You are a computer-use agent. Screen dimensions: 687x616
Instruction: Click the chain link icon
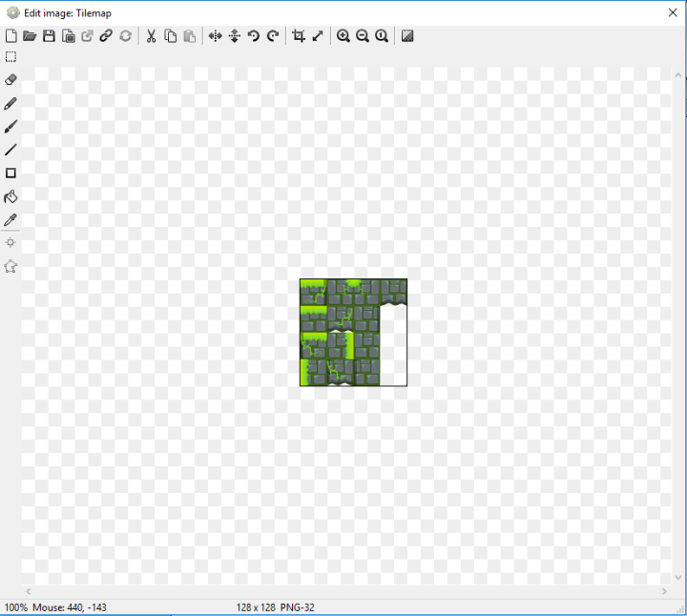click(106, 36)
